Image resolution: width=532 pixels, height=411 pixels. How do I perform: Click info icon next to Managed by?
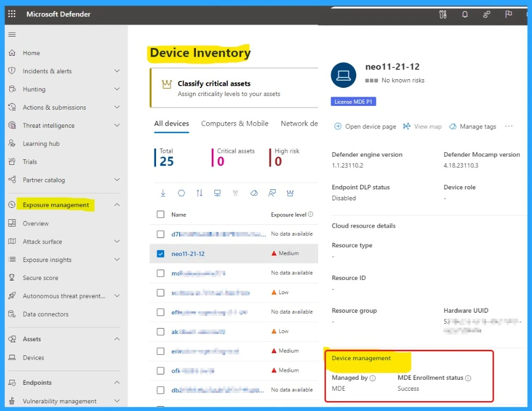coord(373,378)
